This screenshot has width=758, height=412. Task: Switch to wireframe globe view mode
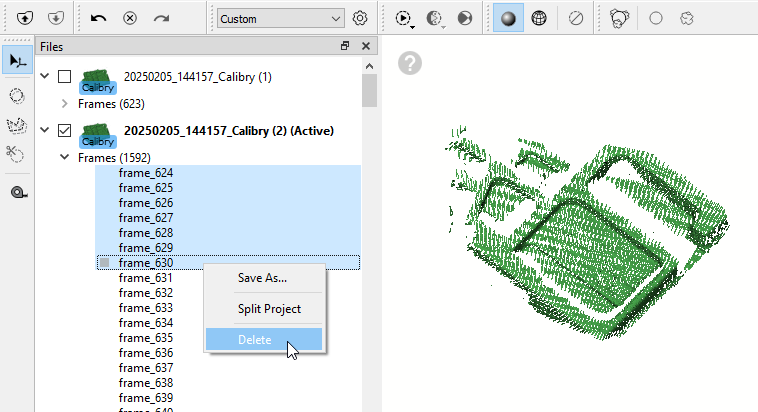coord(539,18)
